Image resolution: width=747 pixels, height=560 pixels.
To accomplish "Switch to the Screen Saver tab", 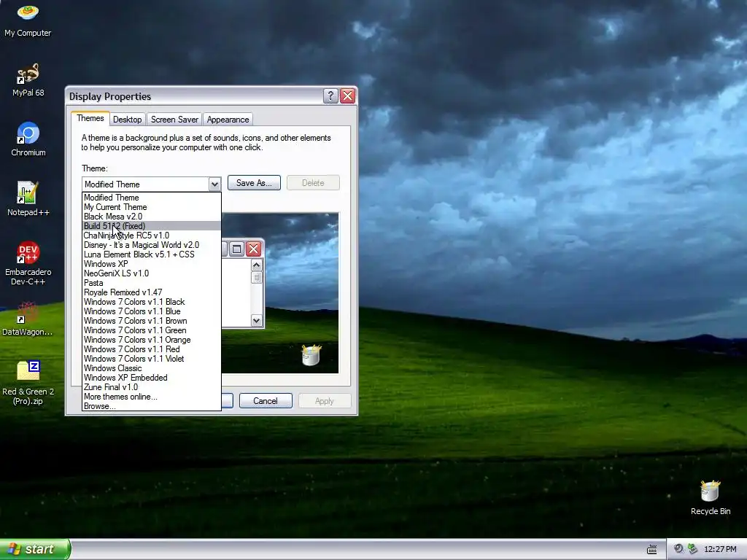I will pos(174,120).
